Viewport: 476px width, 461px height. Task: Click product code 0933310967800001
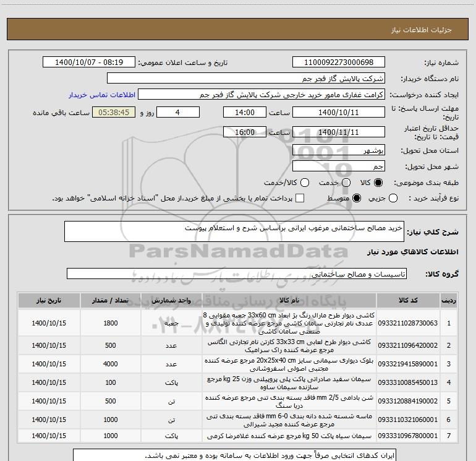[408, 436]
